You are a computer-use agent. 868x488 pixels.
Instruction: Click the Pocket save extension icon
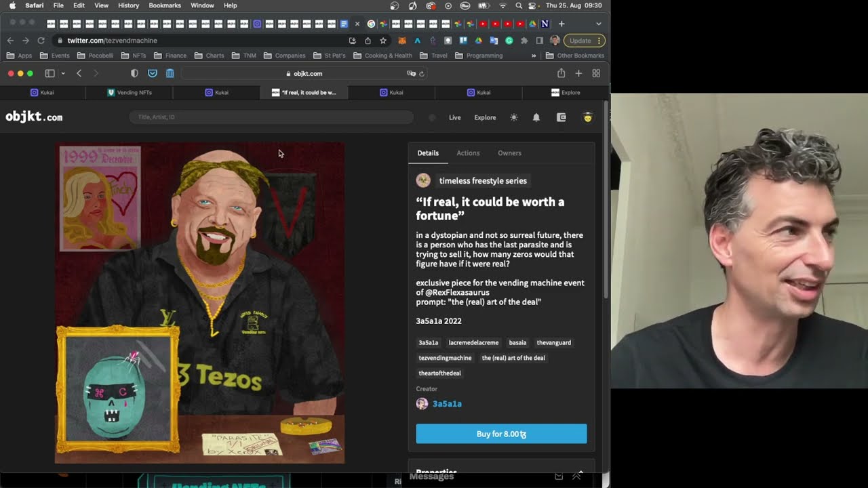[x=153, y=73]
